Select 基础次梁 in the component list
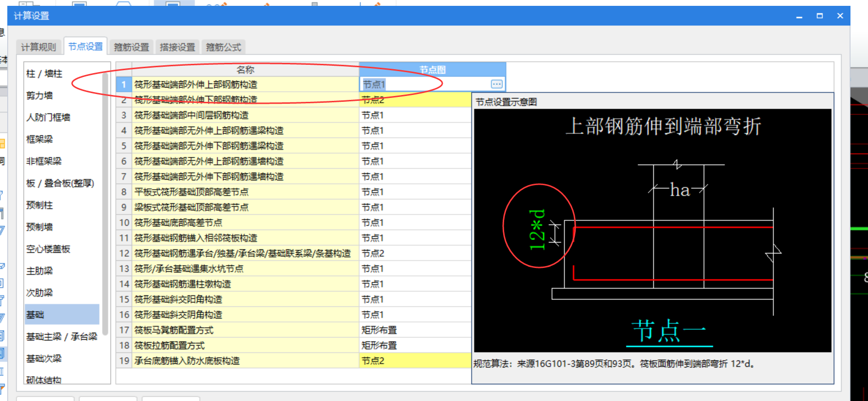The width and height of the screenshot is (868, 401). click(x=44, y=359)
